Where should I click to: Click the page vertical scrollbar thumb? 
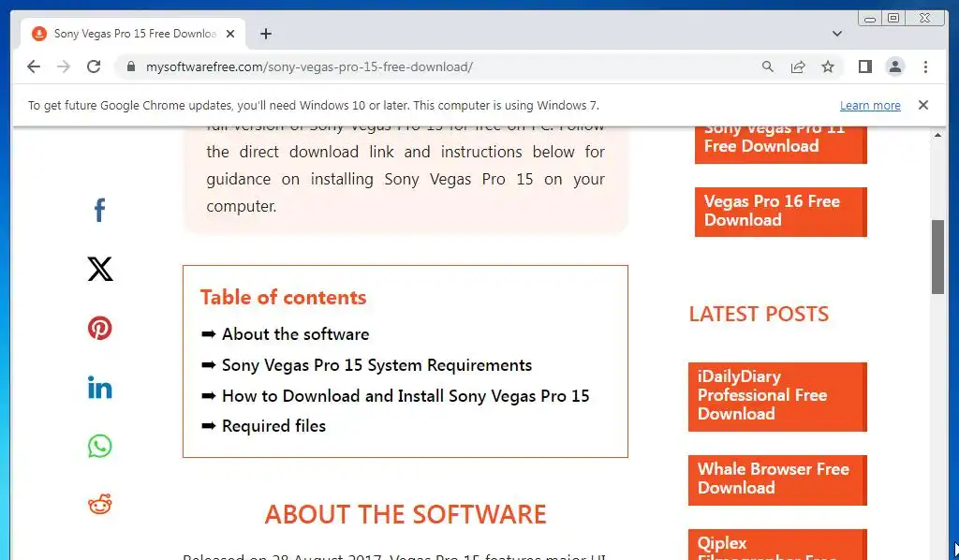coord(937,257)
